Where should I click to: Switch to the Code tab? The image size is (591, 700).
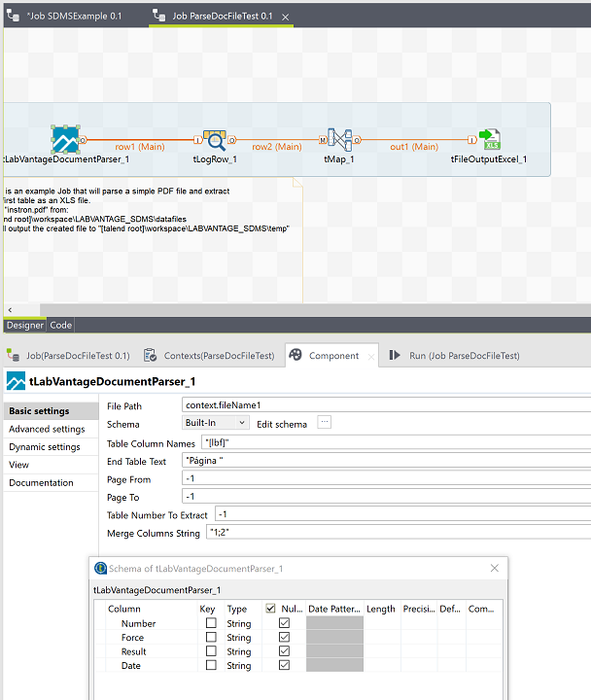[x=60, y=325]
